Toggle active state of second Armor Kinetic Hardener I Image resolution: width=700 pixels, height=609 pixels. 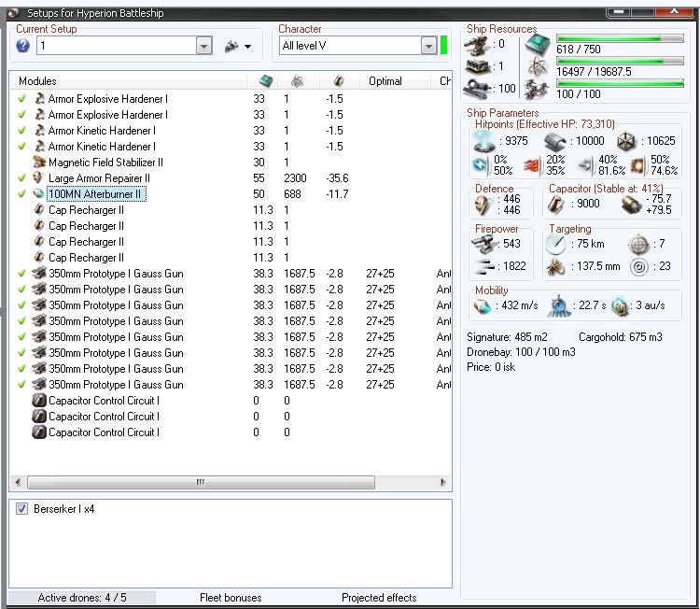(21, 146)
